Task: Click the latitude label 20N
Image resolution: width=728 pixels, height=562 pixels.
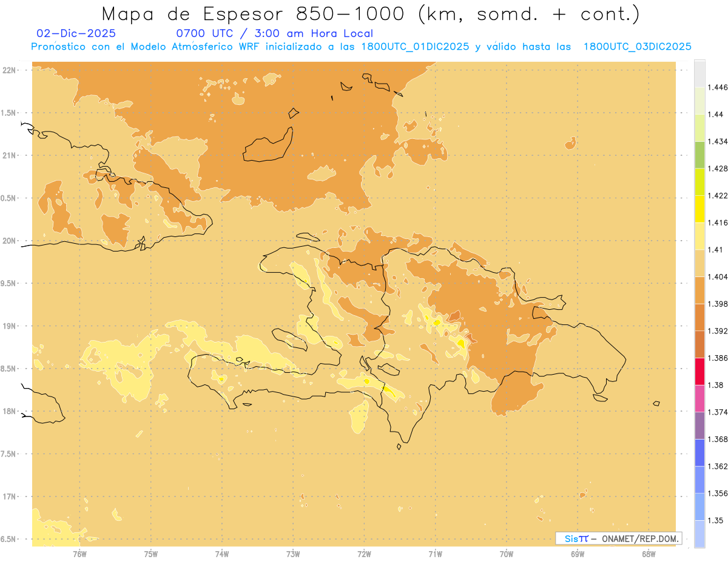Action: [x=9, y=241]
